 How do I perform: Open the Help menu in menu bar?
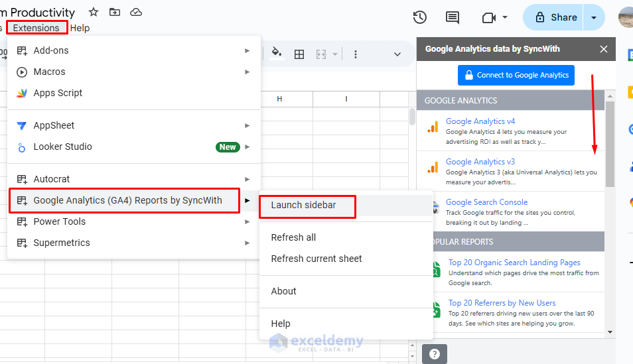(x=80, y=28)
